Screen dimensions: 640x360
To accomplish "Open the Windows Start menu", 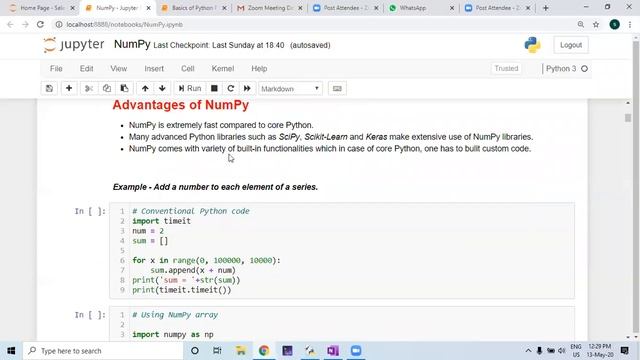I will pyautogui.click(x=11, y=351).
